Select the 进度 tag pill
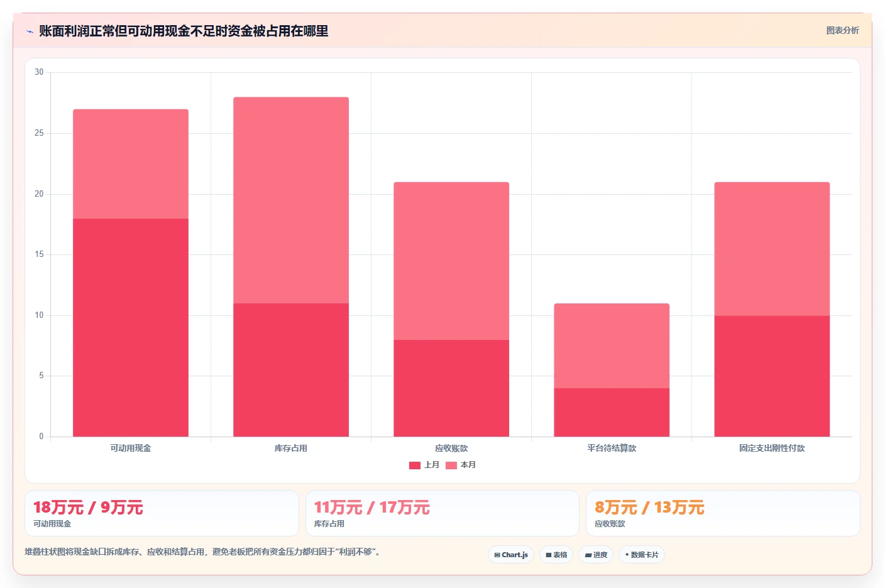 pyautogui.click(x=596, y=555)
